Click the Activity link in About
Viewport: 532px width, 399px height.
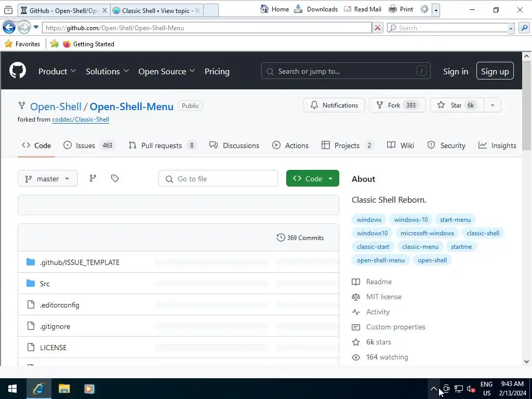(378, 312)
